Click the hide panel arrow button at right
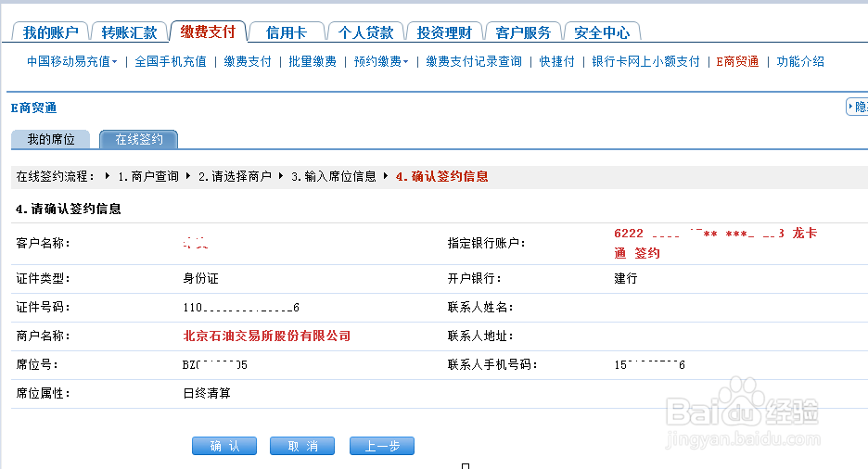868x469 pixels. pyautogui.click(x=857, y=107)
